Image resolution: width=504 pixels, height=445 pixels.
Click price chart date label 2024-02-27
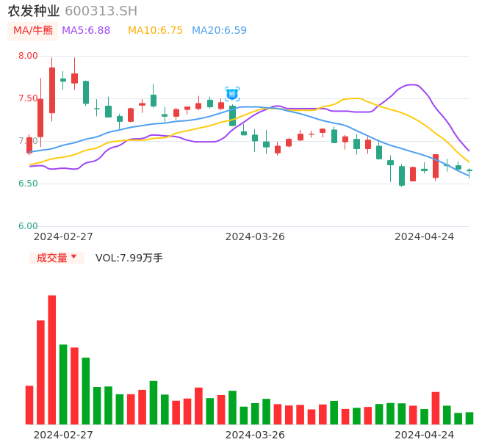[x=63, y=236]
